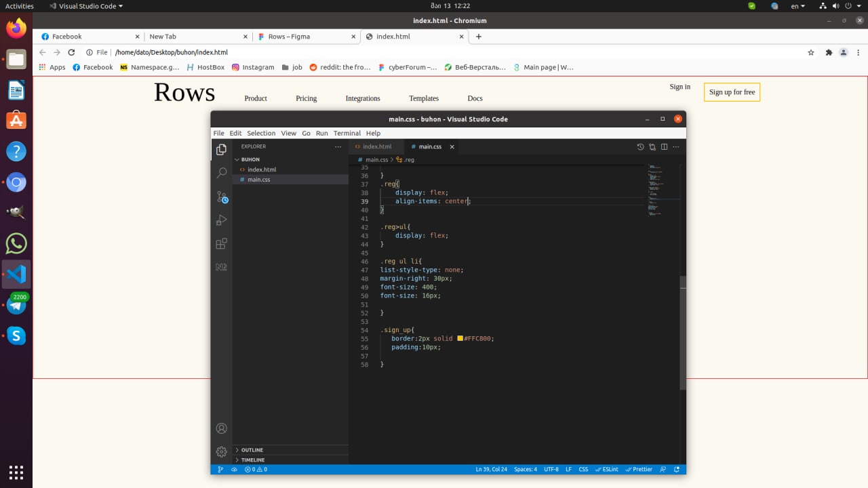Open the Accounts icon in VS Code activity bar

click(221, 428)
